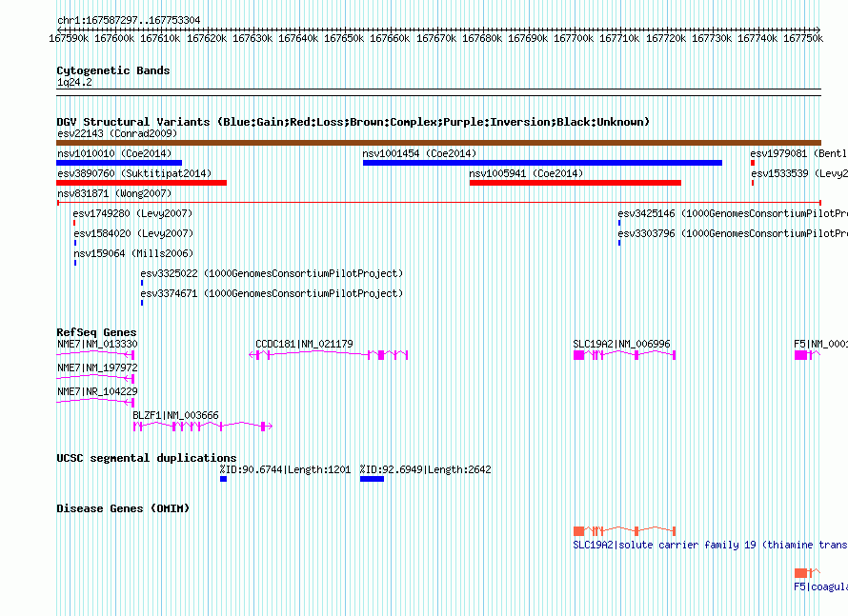Select the CCDC181|NM_021179 gene label
The width and height of the screenshot is (848, 616).
coord(304,344)
